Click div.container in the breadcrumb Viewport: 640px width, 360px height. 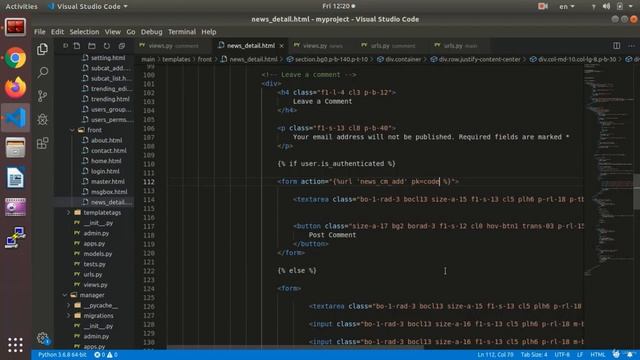[403, 60]
